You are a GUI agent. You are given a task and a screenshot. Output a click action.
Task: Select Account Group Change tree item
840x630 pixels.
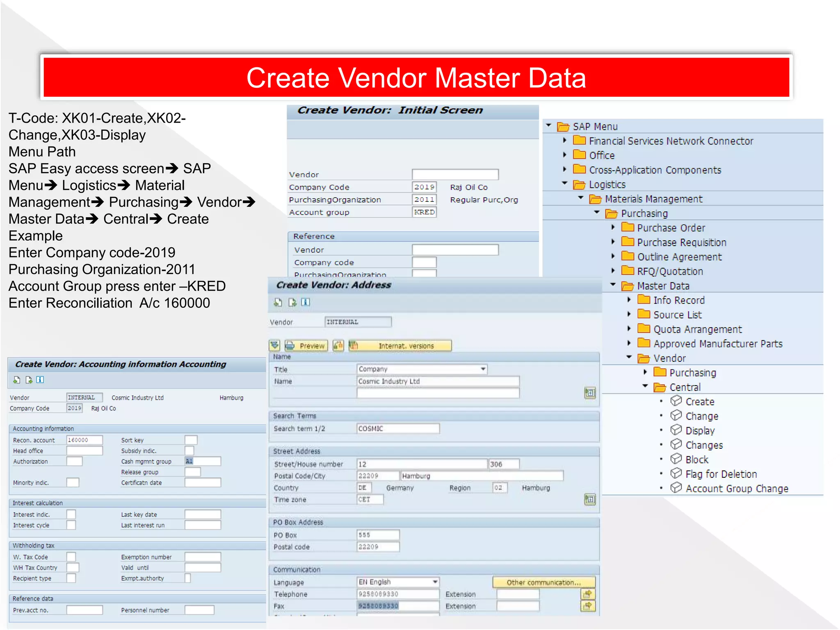tap(737, 488)
